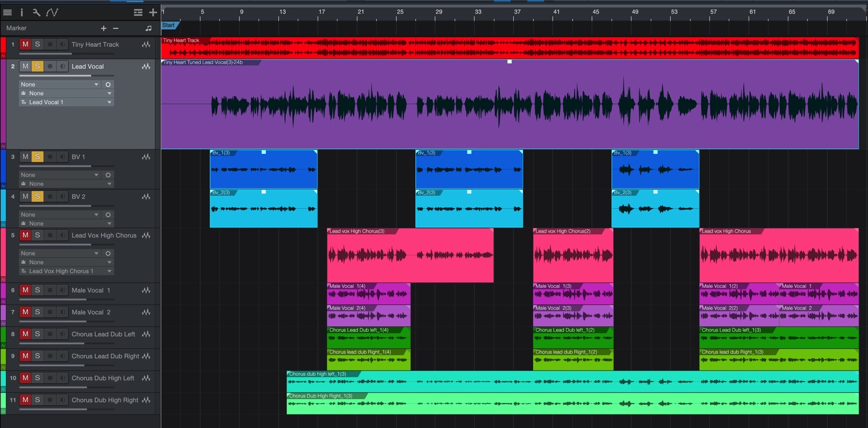The height and width of the screenshot is (428, 868).
Task: Enable monitoring on Male Vocal 1 track
Action: pyautogui.click(x=62, y=290)
